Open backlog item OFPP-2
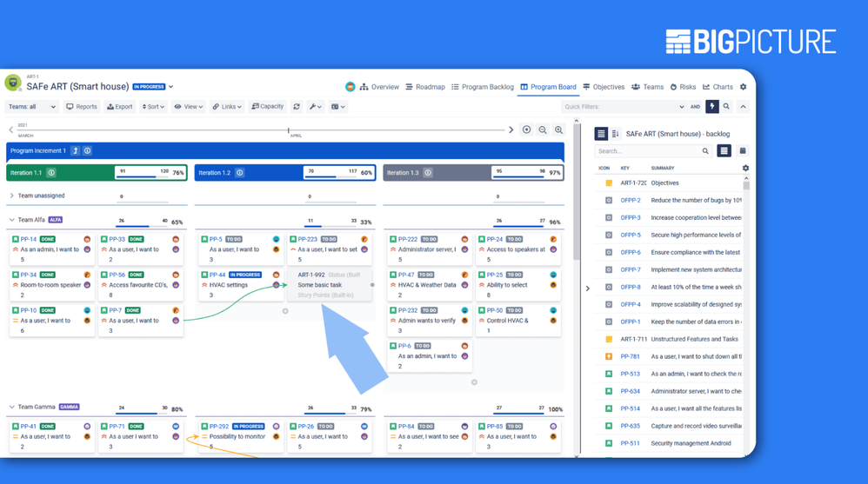 pyautogui.click(x=630, y=200)
